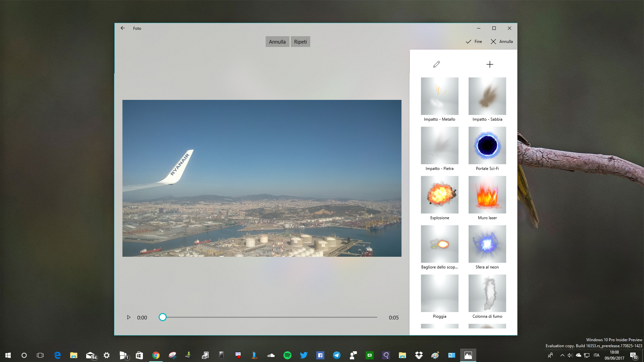This screenshot has width=644, height=362.
Task: Open the paint palette app in taskbar
Action: point(435,355)
